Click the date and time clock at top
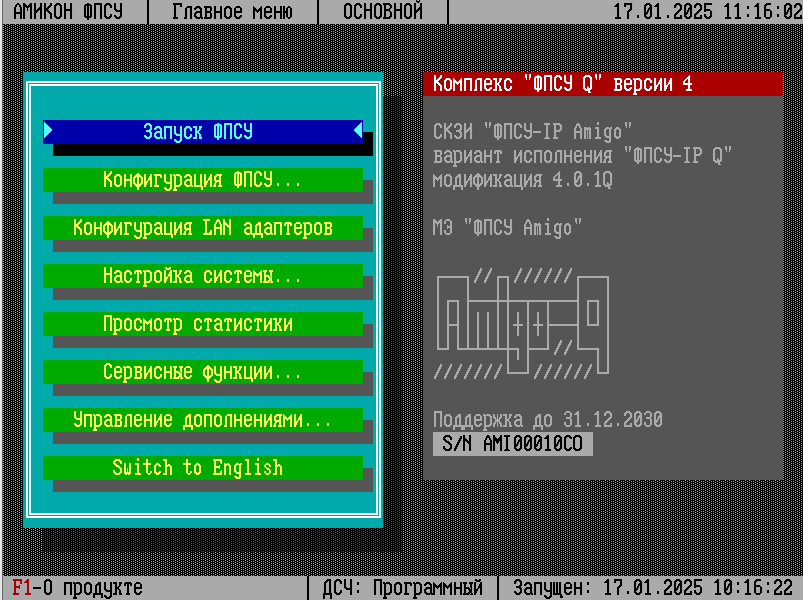Screen dimensions: 803x600 click(x=706, y=12)
